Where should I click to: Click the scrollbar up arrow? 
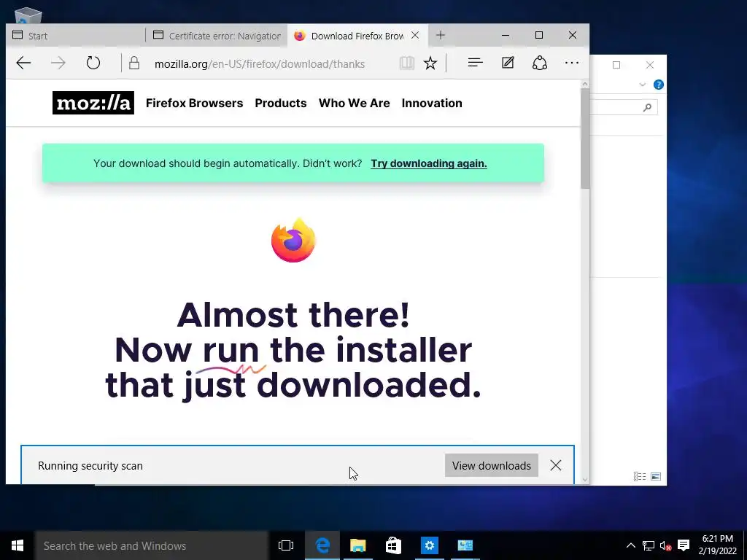click(x=585, y=84)
